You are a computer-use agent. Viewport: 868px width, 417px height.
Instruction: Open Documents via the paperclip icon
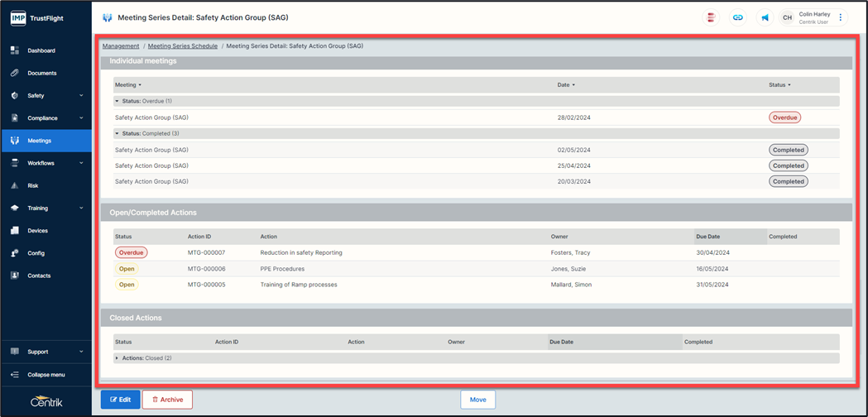click(15, 73)
